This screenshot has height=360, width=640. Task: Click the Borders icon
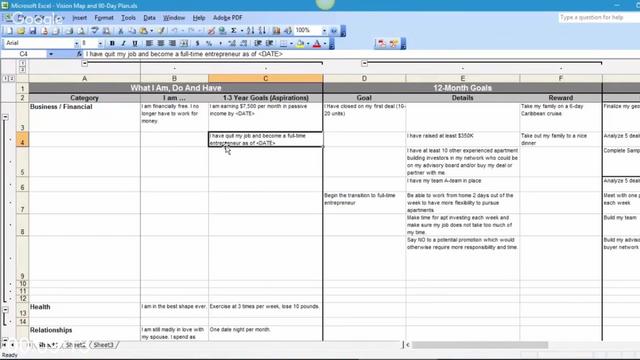pos(283,43)
